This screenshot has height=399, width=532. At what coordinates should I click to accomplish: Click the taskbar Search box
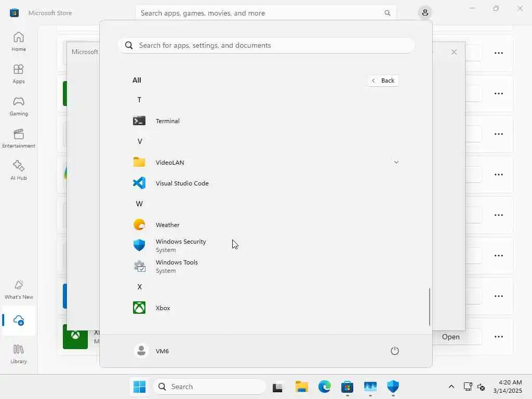(x=209, y=387)
